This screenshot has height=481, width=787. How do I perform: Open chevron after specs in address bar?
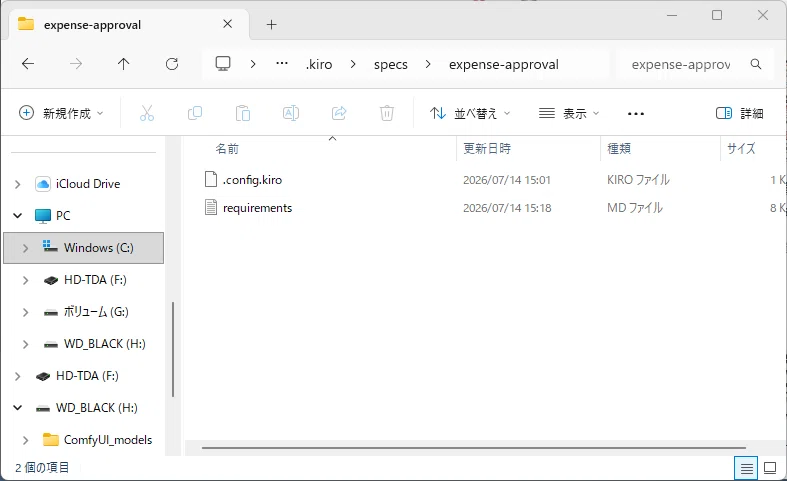pos(428,64)
